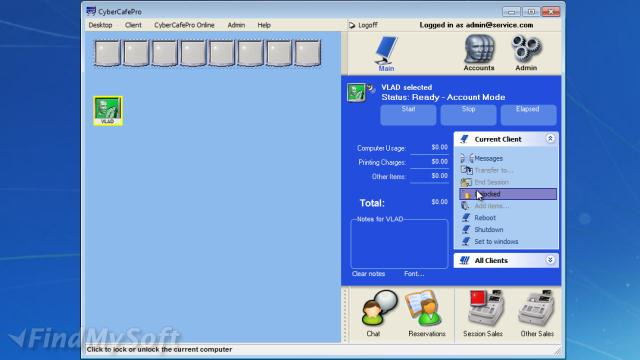
Task: Select the VLAD client computer icon
Action: click(x=108, y=111)
